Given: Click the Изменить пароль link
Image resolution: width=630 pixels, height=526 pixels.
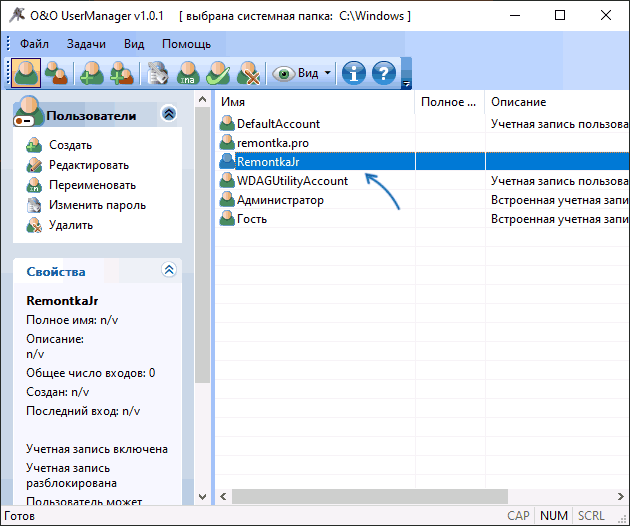Looking at the screenshot, I should tap(97, 205).
